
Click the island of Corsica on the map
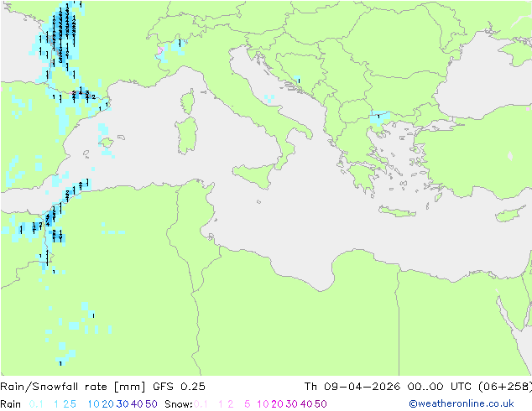click(188, 101)
